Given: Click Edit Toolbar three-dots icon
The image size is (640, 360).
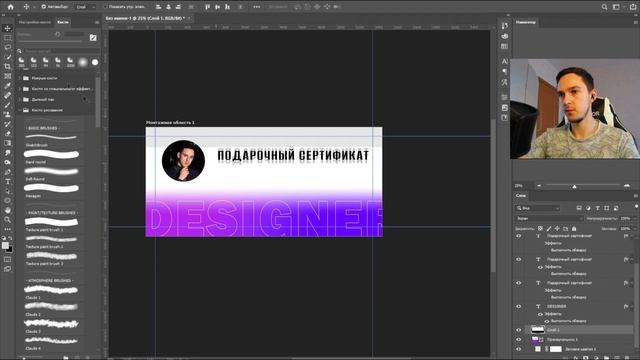Looking at the screenshot, I should point(7,229).
